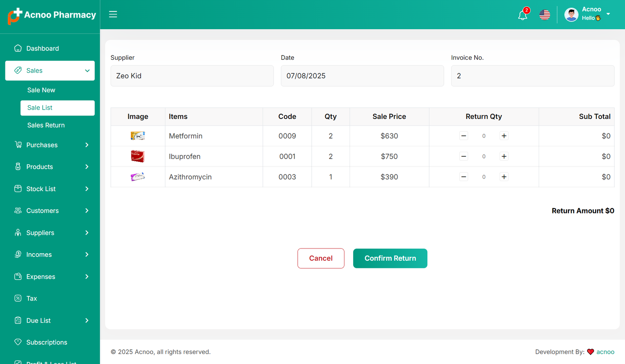Screen dimensions: 625x364
Task: Go to Dashboard in the sidebar
Action: tap(42, 48)
